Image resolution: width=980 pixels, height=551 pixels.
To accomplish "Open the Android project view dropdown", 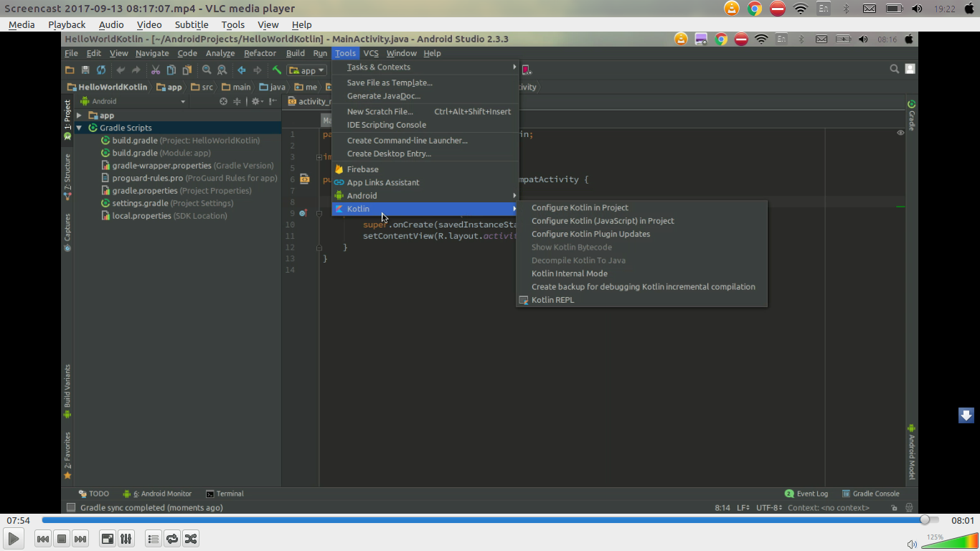I will 133,101.
